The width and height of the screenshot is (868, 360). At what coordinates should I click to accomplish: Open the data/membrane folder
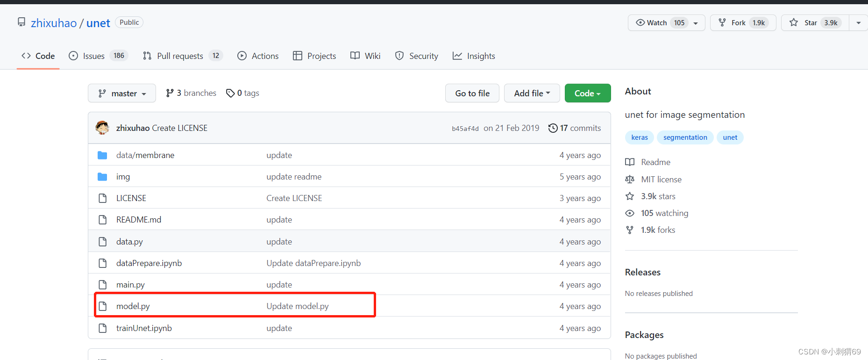coord(145,155)
